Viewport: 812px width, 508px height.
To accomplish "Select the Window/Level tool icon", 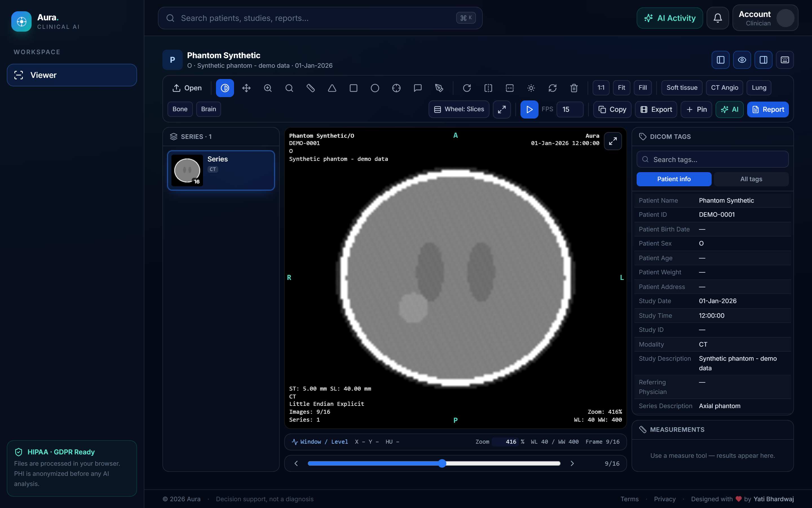I will tap(225, 88).
